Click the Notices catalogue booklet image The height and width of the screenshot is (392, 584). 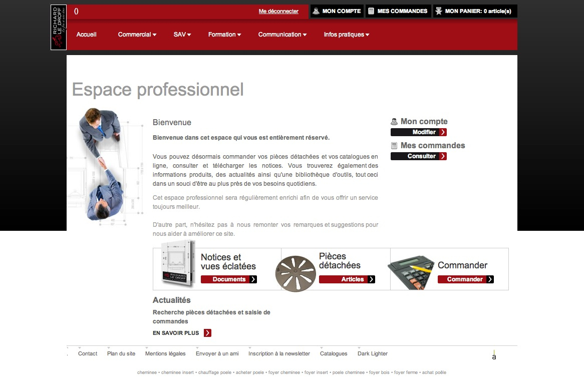pos(178,265)
